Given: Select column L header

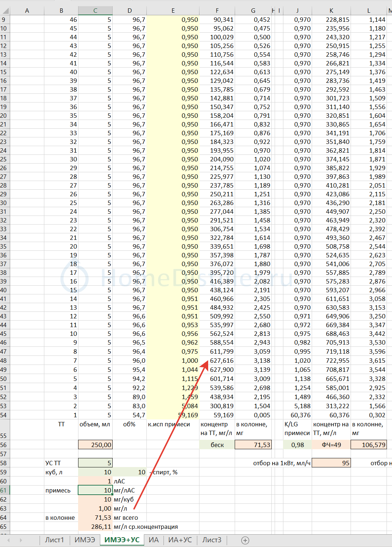Looking at the screenshot, I should tap(369, 11).
